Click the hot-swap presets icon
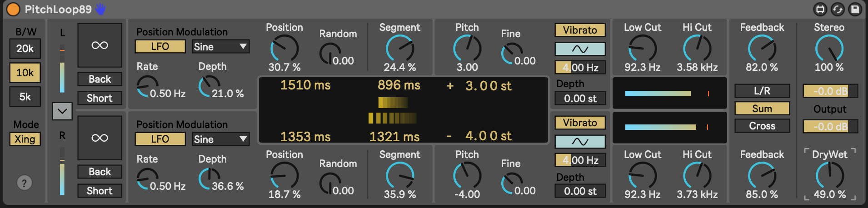 (838, 9)
